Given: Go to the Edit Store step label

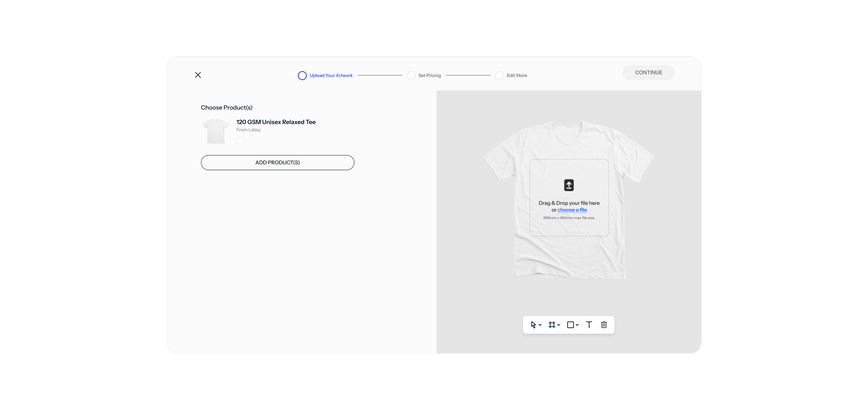Looking at the screenshot, I should [517, 75].
